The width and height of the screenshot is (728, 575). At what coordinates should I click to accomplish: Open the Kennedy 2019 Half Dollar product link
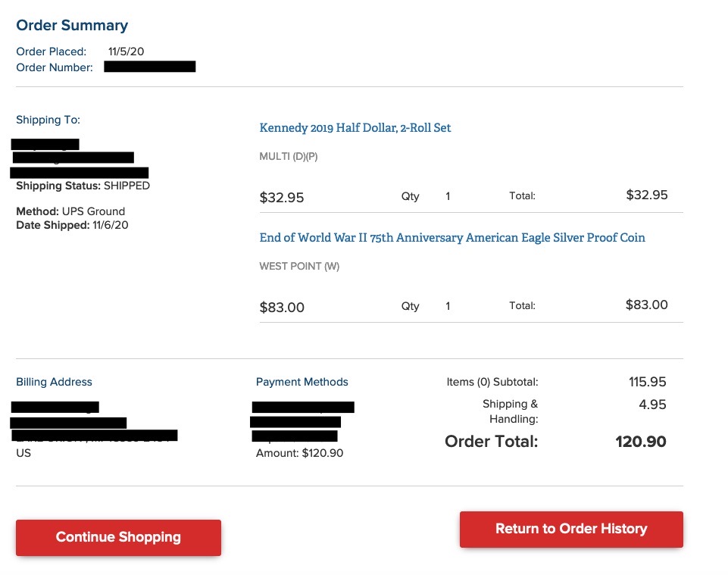pos(355,128)
